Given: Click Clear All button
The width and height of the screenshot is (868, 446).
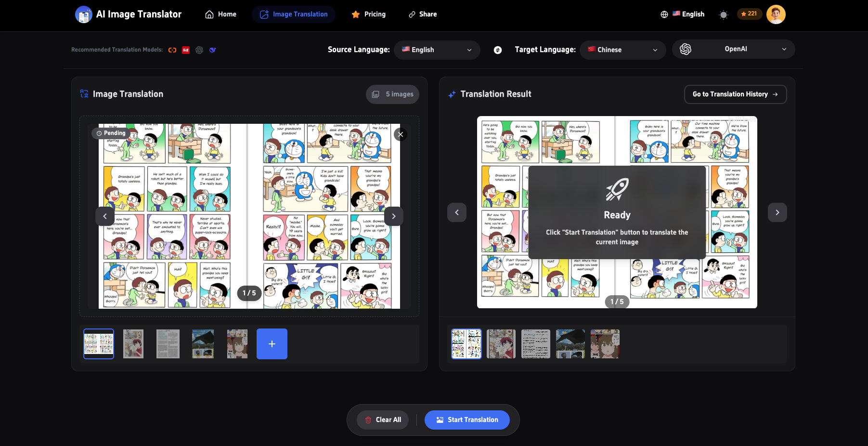Looking at the screenshot, I should click(383, 420).
